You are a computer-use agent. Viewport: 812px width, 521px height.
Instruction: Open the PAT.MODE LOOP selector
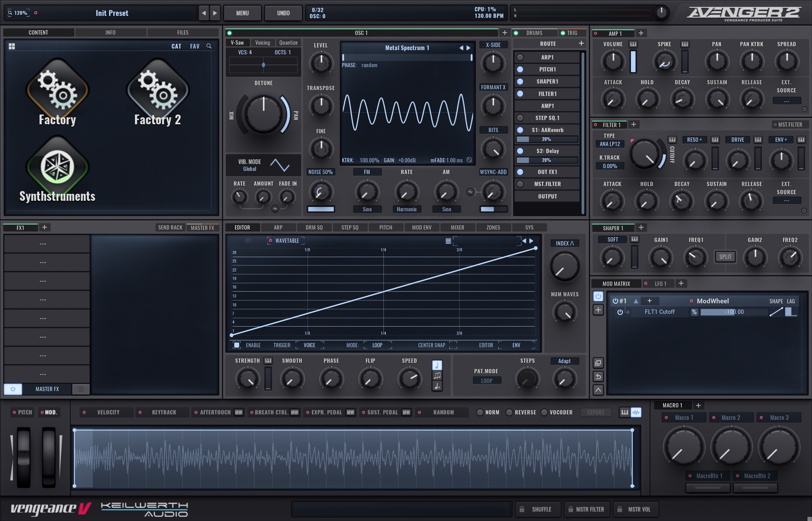click(487, 381)
